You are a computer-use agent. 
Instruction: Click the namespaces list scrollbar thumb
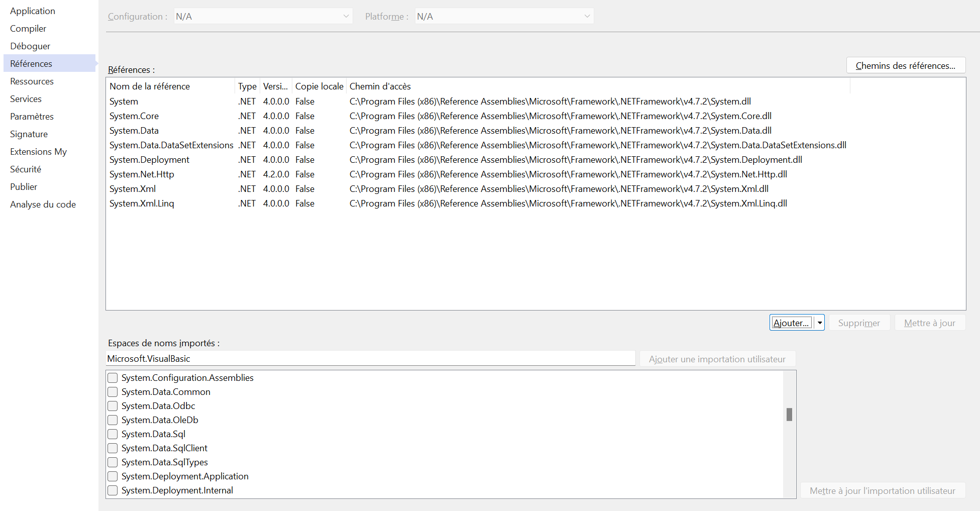coord(789,414)
